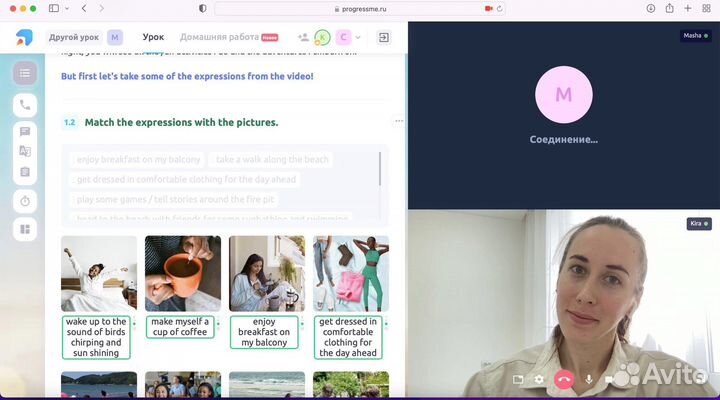Open the chat icon in left sidebar
Image resolution: width=720 pixels, height=400 pixels.
click(25, 131)
